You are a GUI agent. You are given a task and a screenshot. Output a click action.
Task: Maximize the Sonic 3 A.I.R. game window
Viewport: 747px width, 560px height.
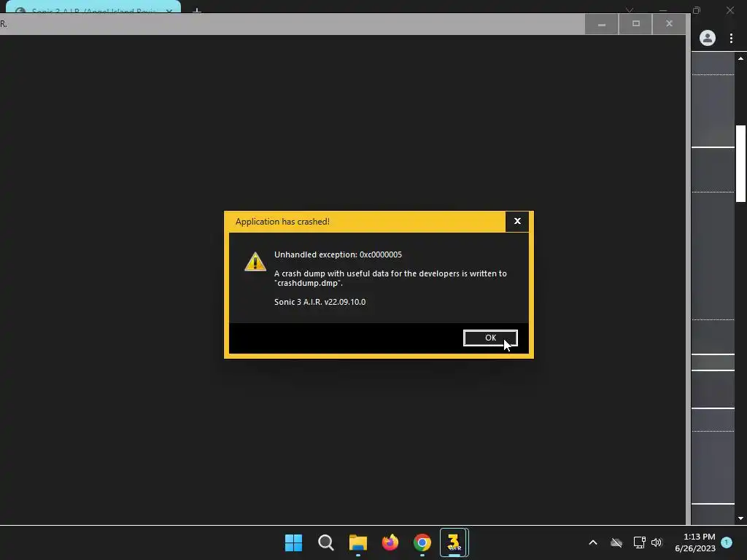(x=635, y=24)
